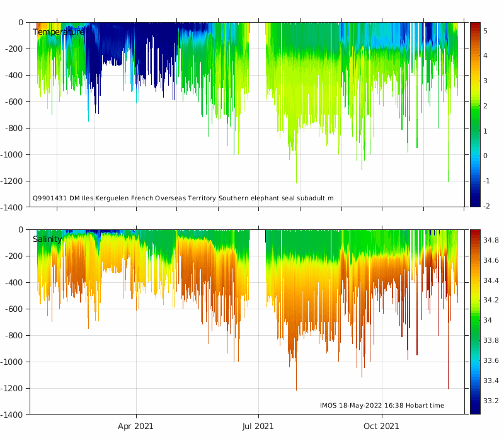Click the -1400 label on temperature y-axis
Screen dimensions: 504x441
(x=11, y=208)
